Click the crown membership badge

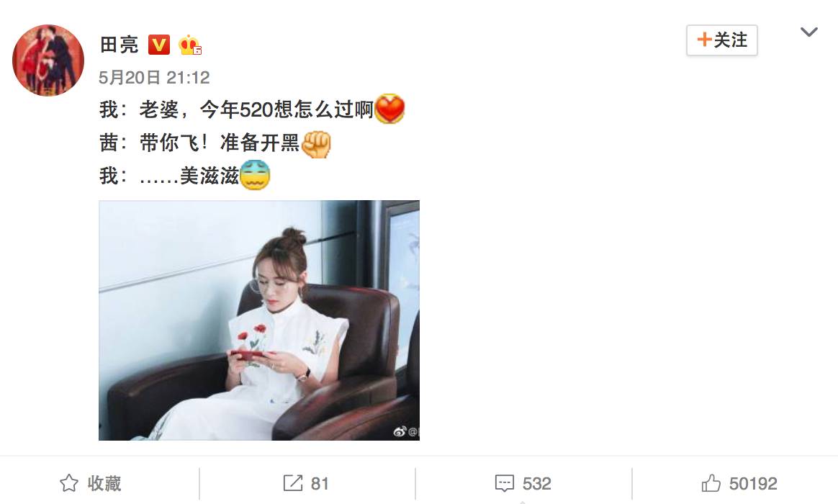coord(190,45)
